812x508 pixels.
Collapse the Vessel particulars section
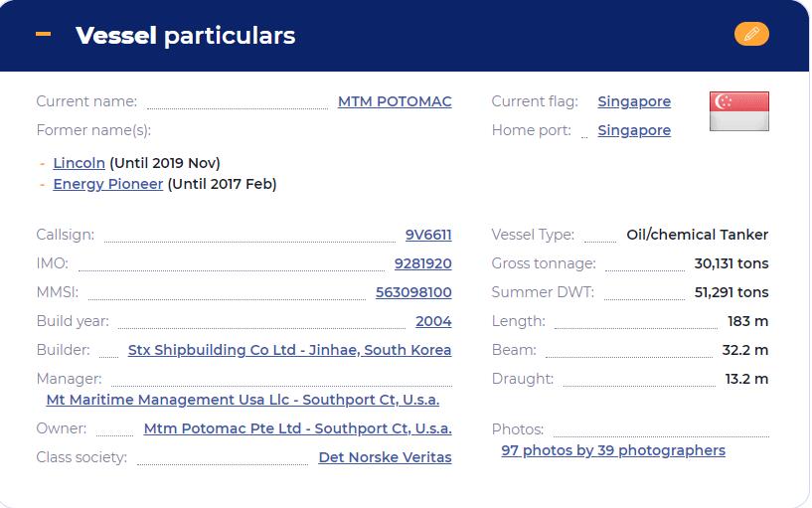[x=44, y=34]
